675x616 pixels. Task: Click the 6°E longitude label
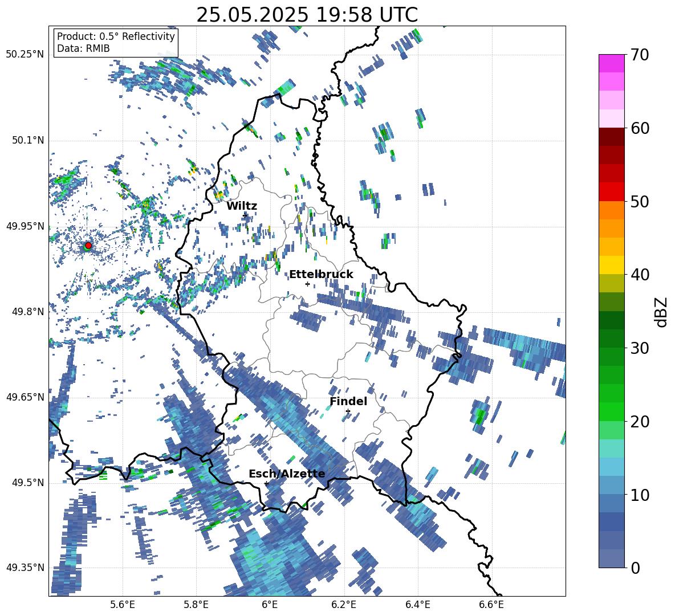[270, 605]
